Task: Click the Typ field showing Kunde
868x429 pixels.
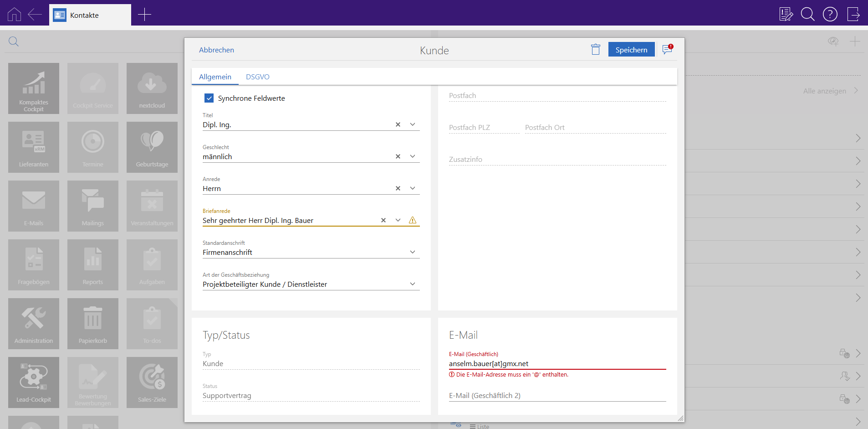Action: tap(311, 364)
